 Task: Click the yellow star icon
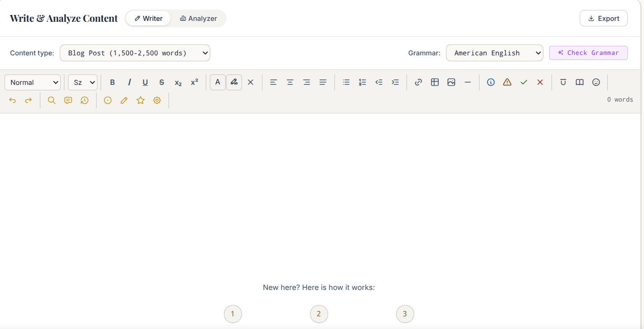(140, 100)
